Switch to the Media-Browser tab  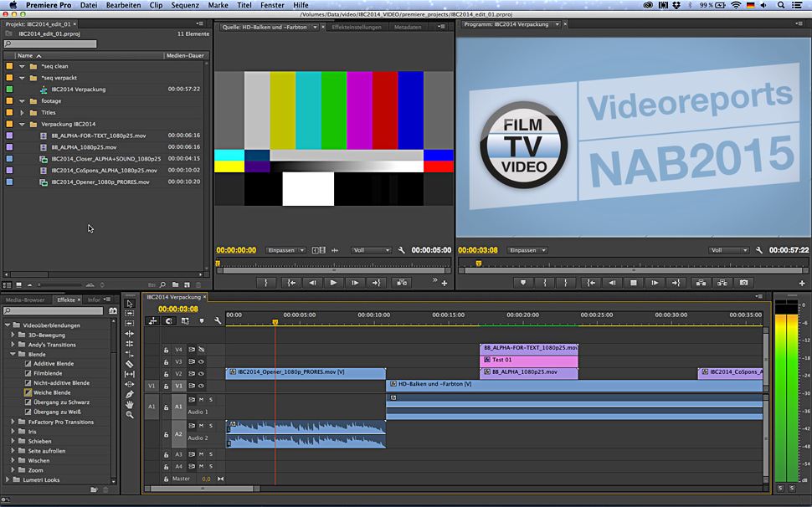(x=25, y=300)
